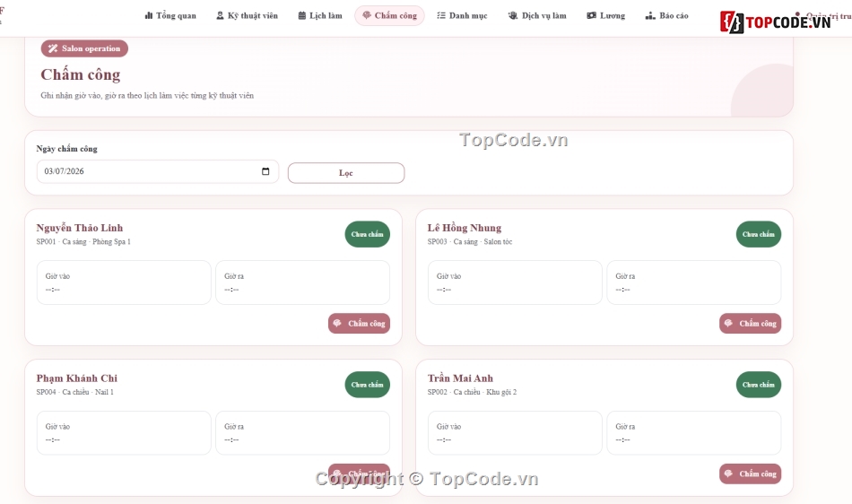Click the Danh mục list icon
The image size is (852, 504).
tap(441, 16)
